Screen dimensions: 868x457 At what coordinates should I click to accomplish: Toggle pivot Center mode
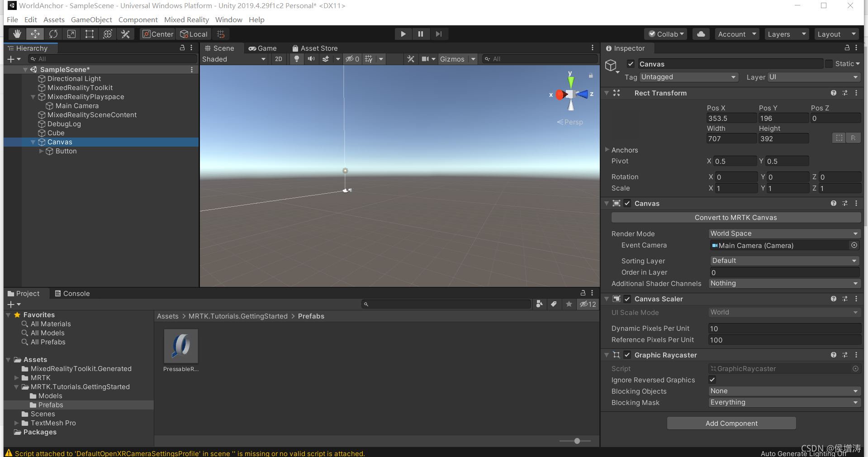pos(157,34)
